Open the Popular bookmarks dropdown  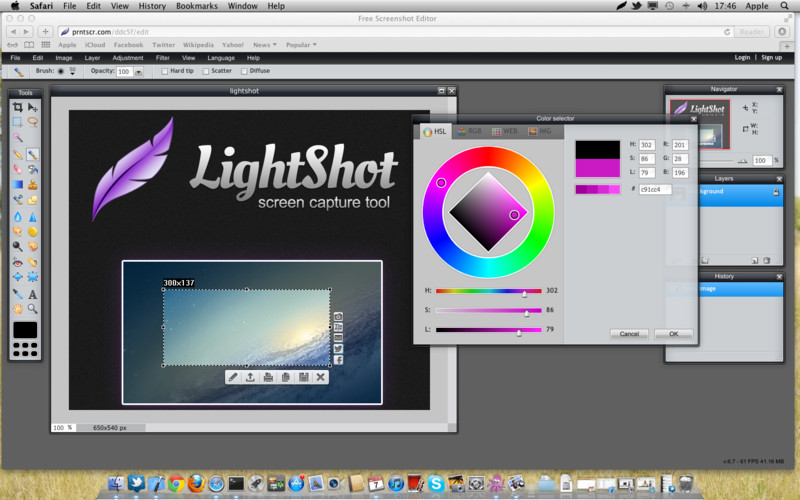click(x=300, y=45)
